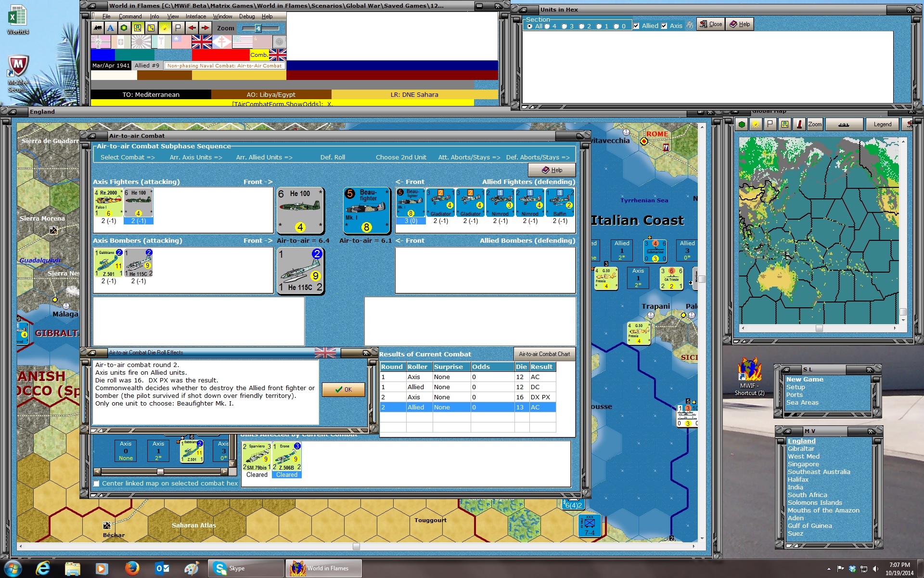Viewport: 924px width, 578px height.
Task: Open Firefox from the taskbar
Action: (x=132, y=568)
